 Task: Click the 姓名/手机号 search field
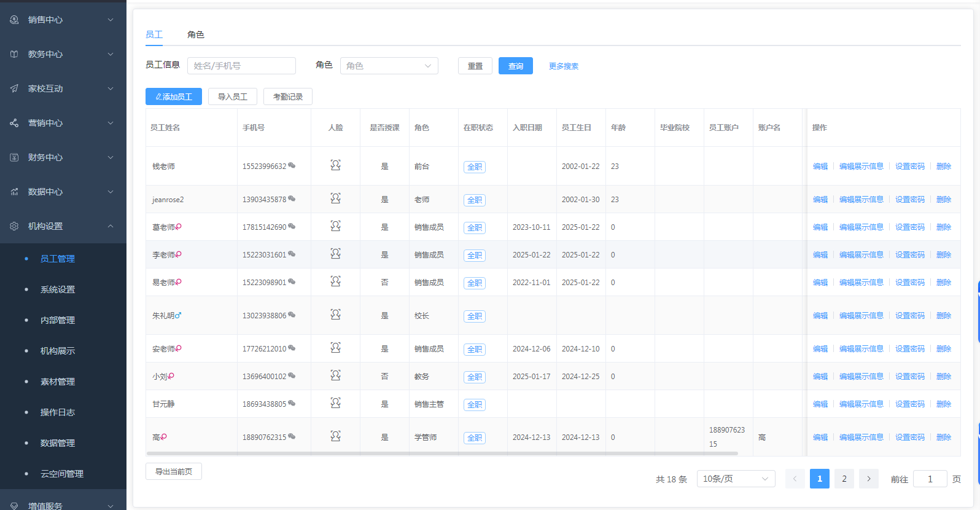[x=241, y=66]
